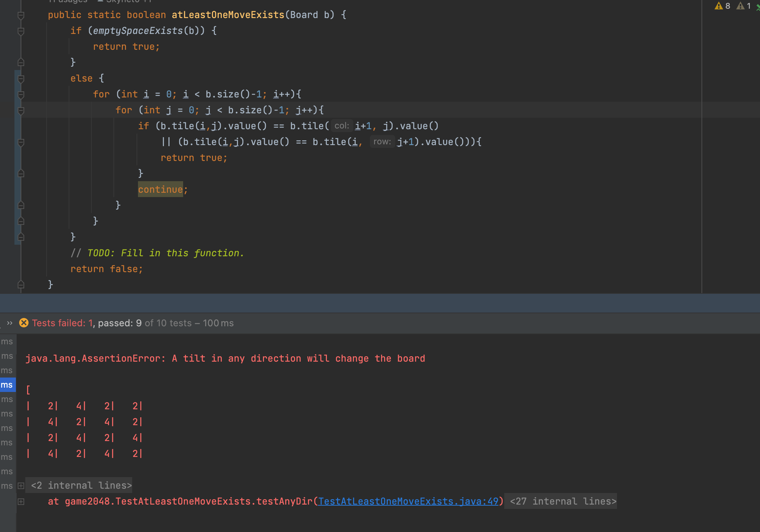
Task: Click the '<2 internal lines>' folded text
Action: (81, 485)
